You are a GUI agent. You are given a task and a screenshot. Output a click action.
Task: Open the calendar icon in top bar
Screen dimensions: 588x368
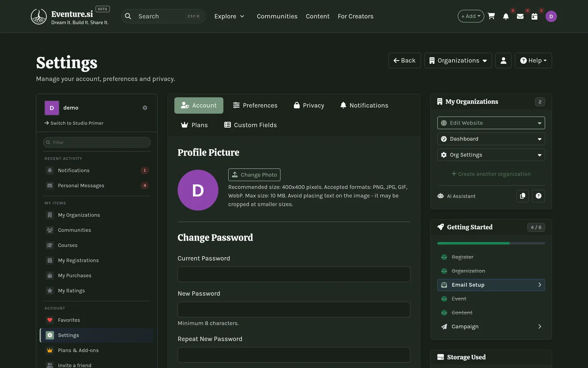point(535,16)
